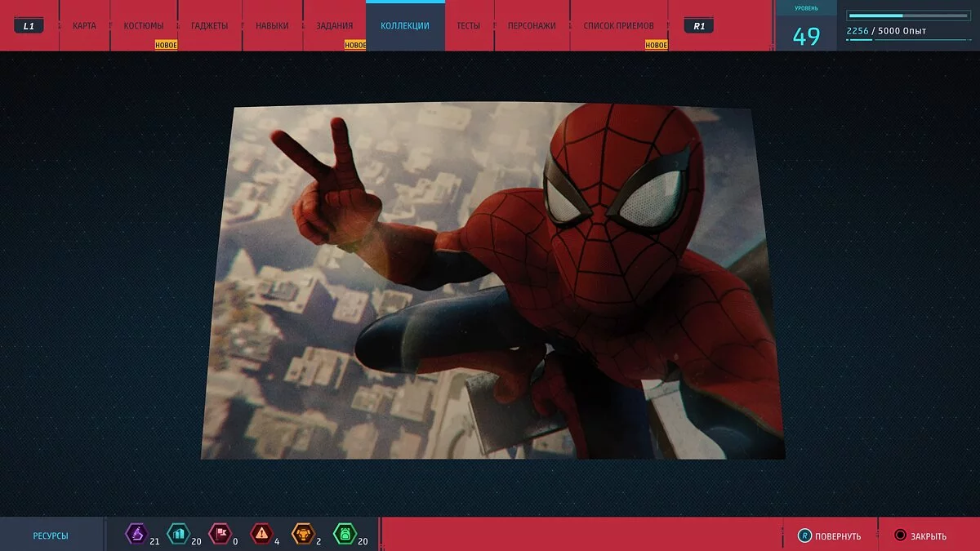Click the Spider-Man selfie photo
This screenshot has height=551, width=980.
coord(492,280)
